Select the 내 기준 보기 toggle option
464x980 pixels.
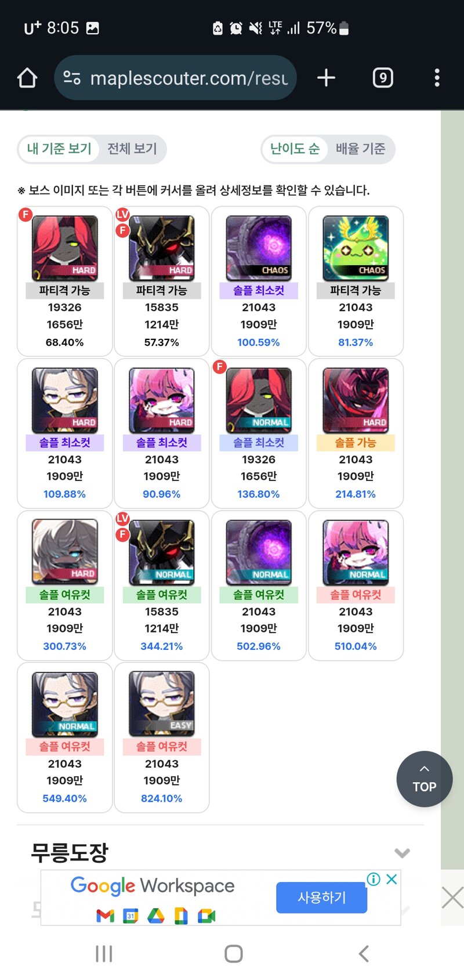pos(59,149)
